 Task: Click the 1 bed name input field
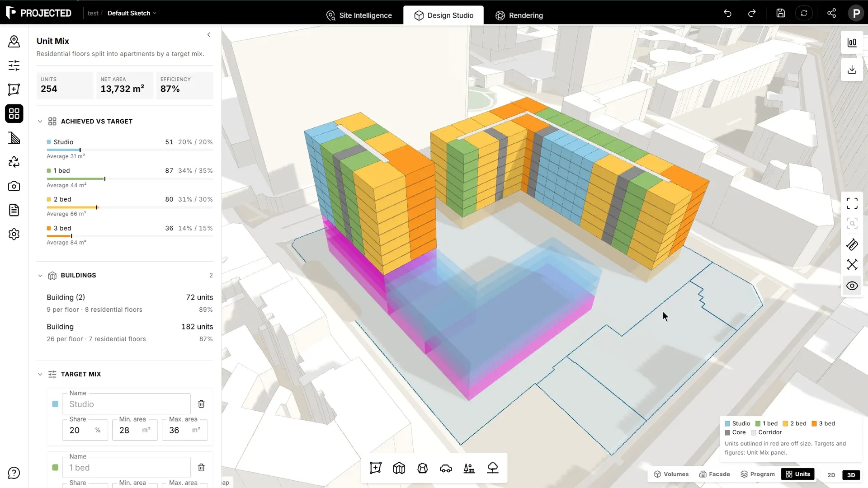(126, 468)
